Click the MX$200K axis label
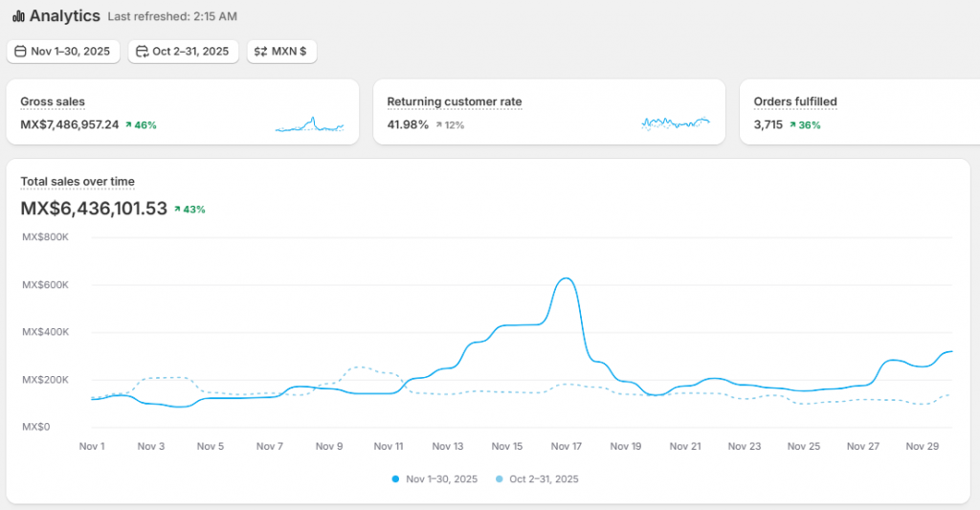This screenshot has height=510, width=980. [46, 380]
